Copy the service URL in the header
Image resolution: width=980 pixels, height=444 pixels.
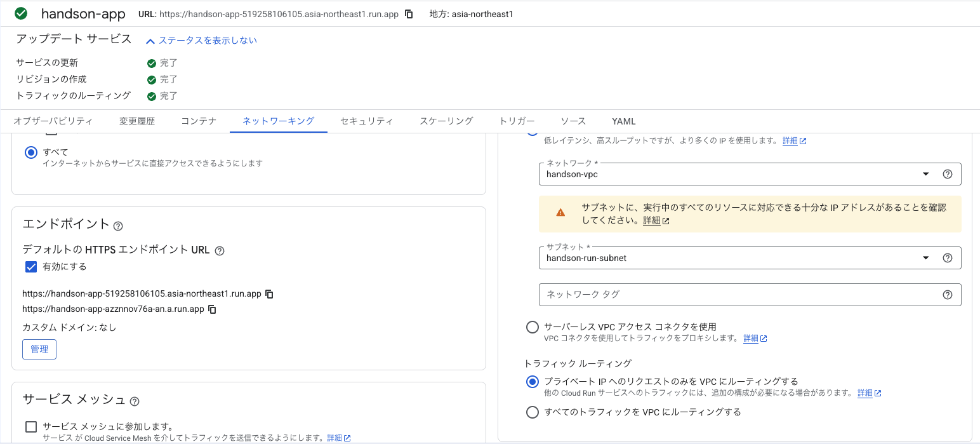point(409,14)
